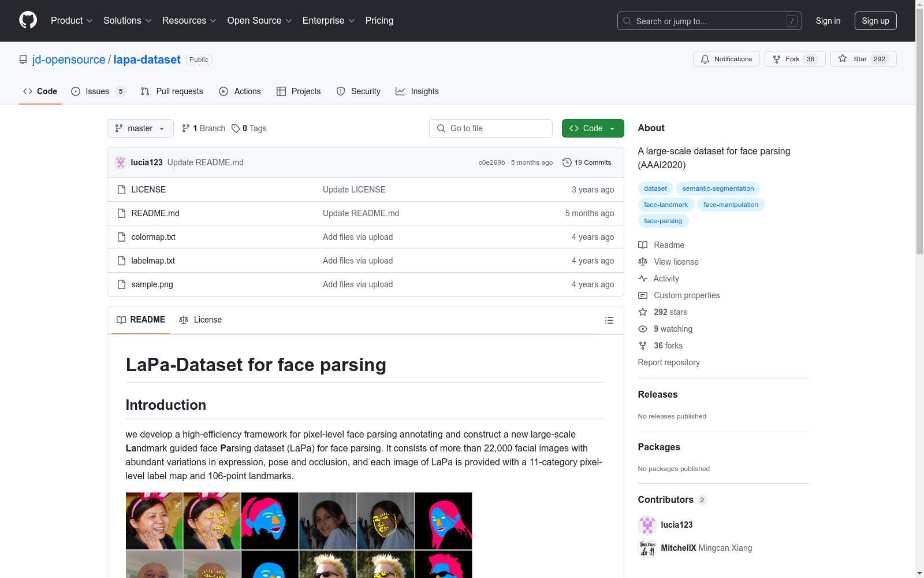Click the face-parsing topic tag

(663, 221)
